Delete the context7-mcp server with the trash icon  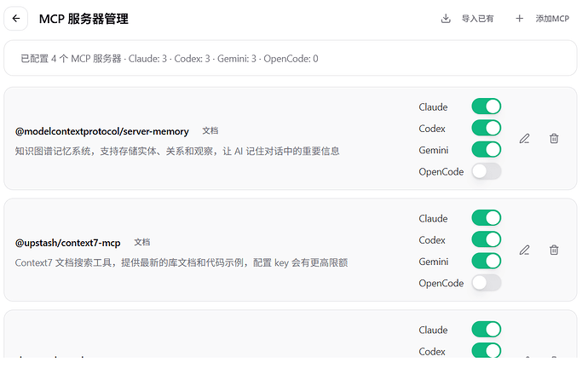(554, 250)
